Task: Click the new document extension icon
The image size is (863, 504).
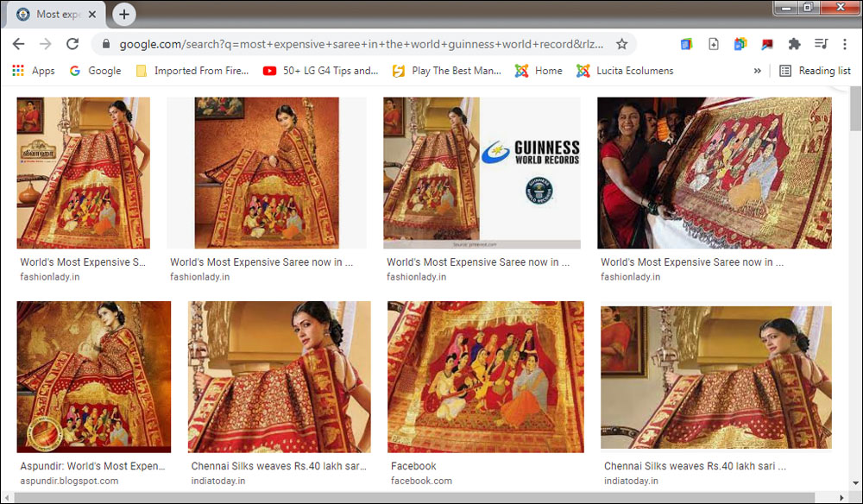Action: pos(714,44)
